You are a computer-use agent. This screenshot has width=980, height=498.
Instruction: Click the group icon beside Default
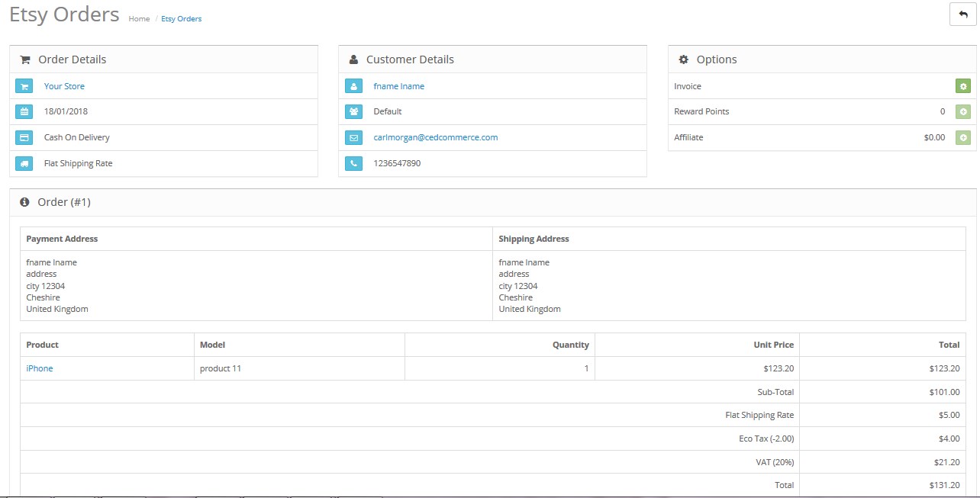[353, 112]
